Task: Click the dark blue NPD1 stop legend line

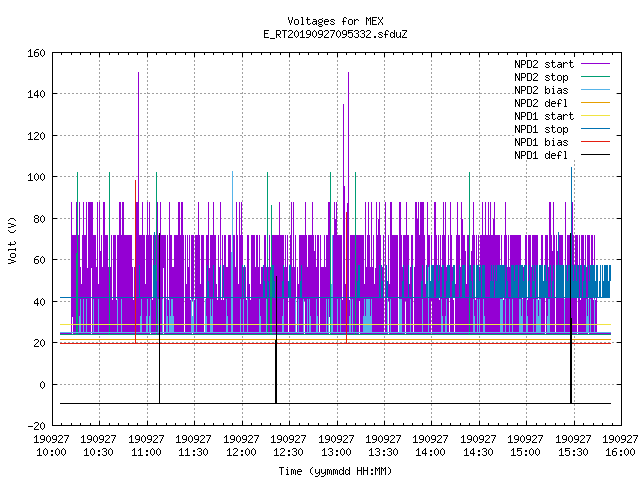Action: click(x=595, y=129)
